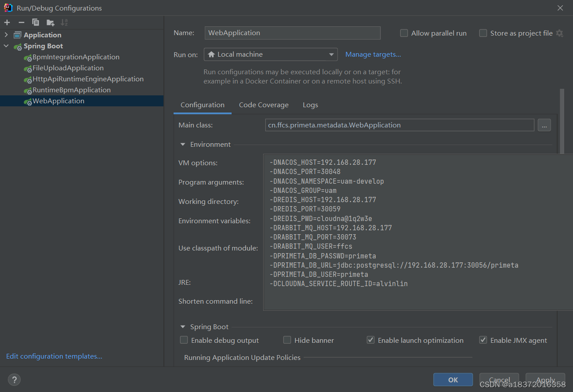The height and width of the screenshot is (392, 573).
Task: Open the Code Coverage tab
Action: click(x=264, y=105)
